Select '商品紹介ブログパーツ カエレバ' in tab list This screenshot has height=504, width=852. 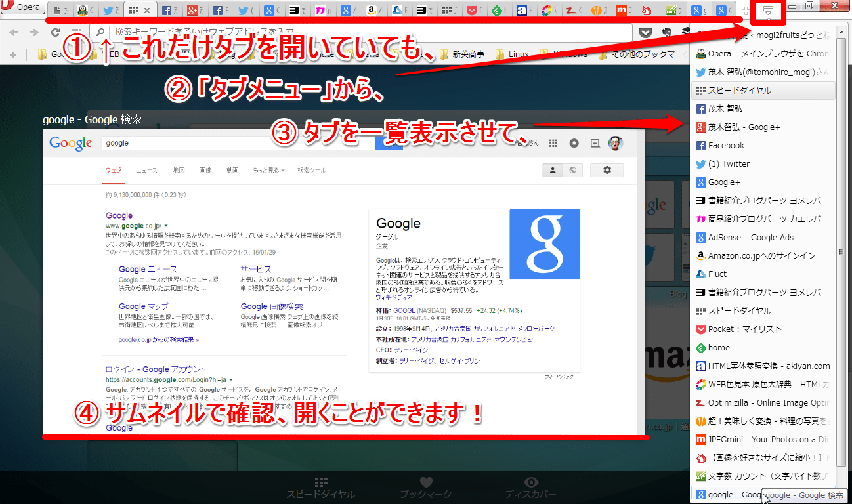tap(763, 219)
